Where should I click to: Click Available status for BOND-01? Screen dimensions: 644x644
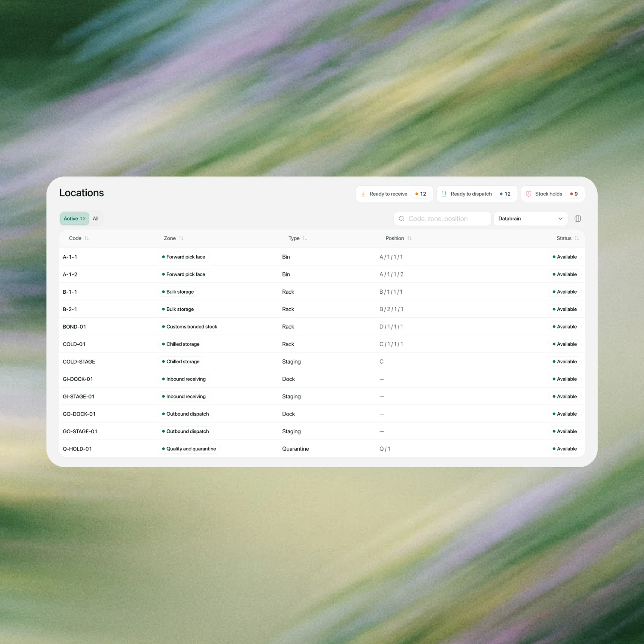565,327
